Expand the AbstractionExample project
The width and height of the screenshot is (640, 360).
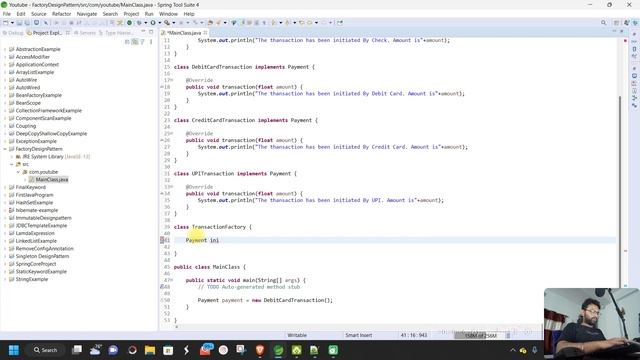click(5, 49)
